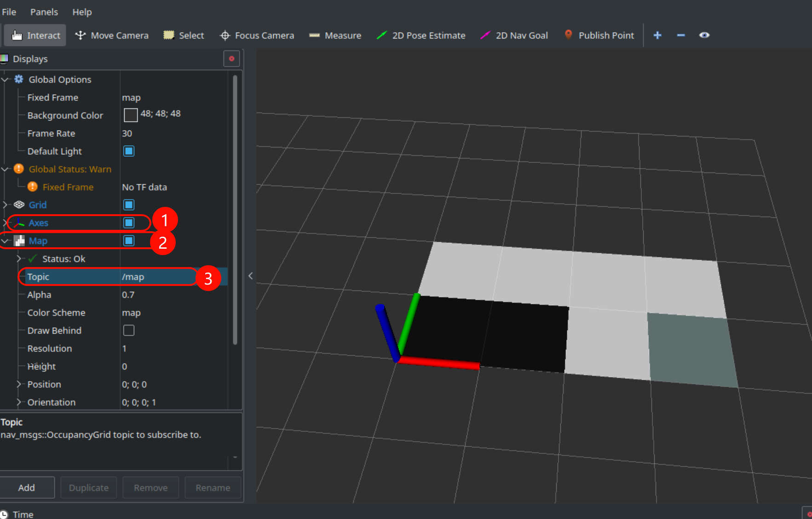Image resolution: width=812 pixels, height=519 pixels.
Task: Enable the Draw Behind checkbox
Action: pyautogui.click(x=129, y=331)
